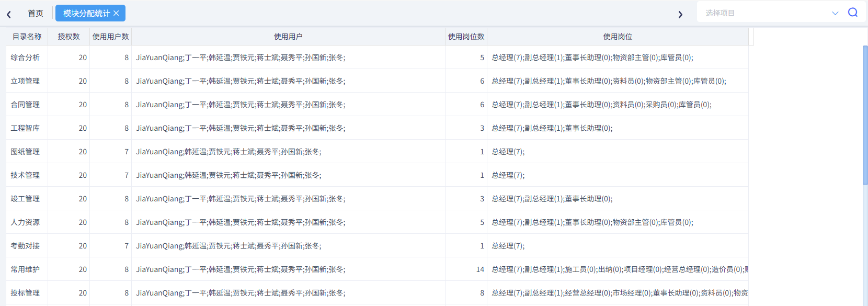
Task: Click the magnifier search icon
Action: (x=853, y=13)
